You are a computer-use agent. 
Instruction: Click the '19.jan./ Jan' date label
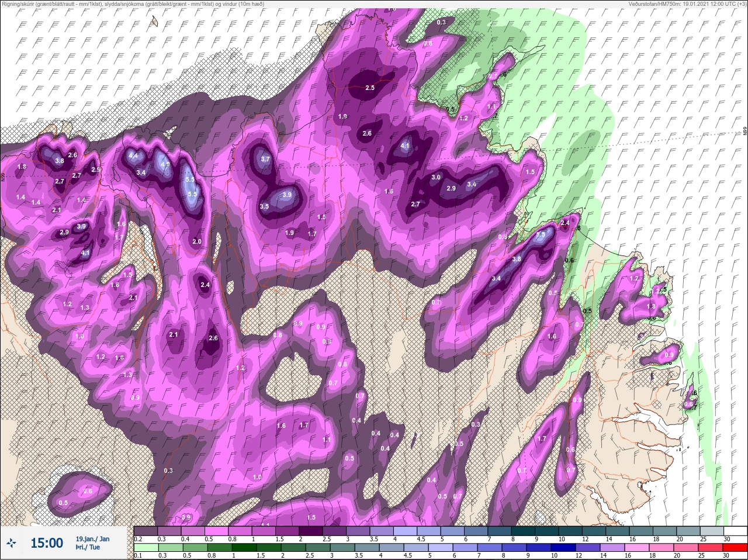[92, 538]
